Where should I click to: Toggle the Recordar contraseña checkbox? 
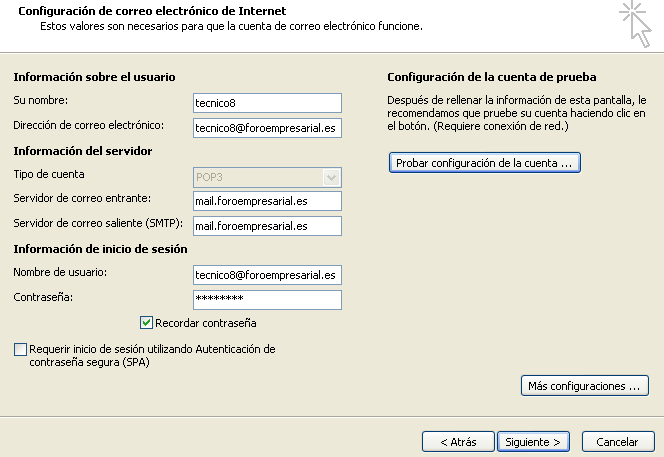(146, 323)
